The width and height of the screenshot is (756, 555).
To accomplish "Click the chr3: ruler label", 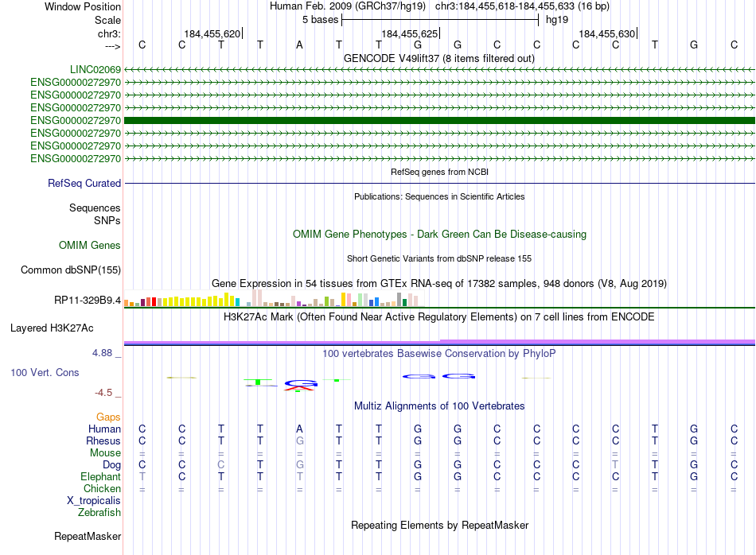I will [109, 33].
